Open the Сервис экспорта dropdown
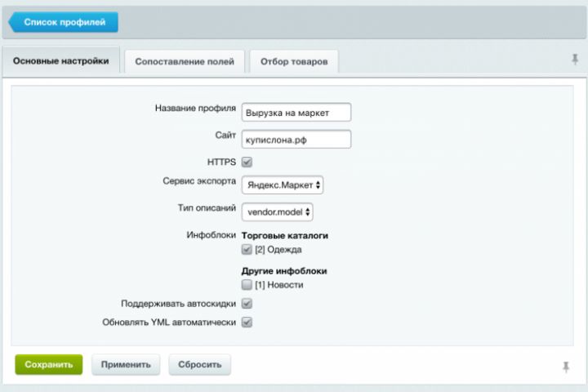This screenshot has height=392, width=588. pyautogui.click(x=283, y=185)
